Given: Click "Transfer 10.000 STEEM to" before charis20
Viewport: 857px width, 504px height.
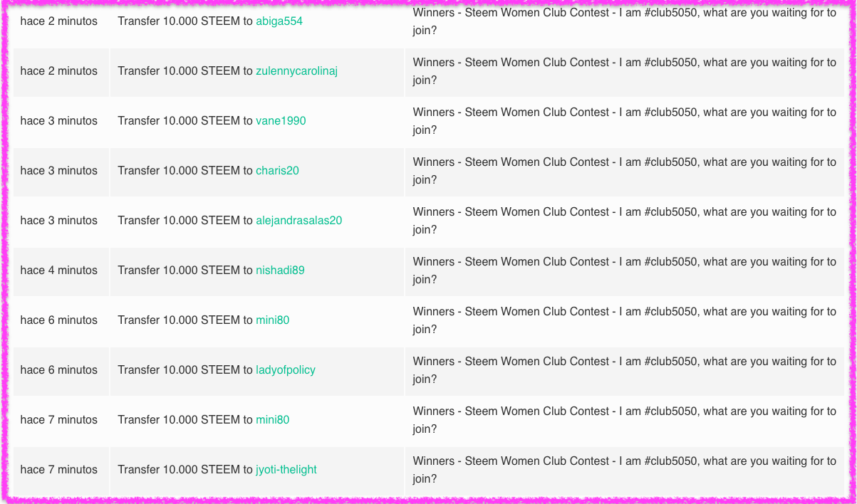Looking at the screenshot, I should coord(185,171).
